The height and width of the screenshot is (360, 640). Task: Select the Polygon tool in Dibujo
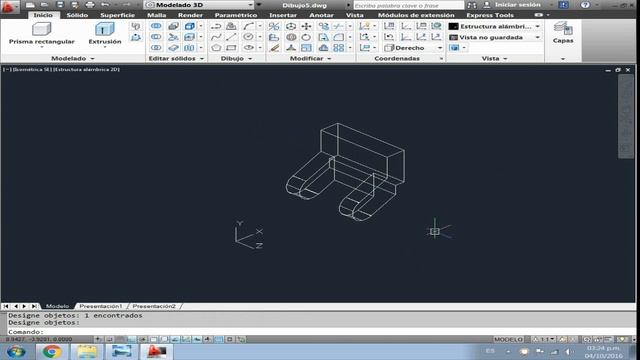pyautogui.click(x=216, y=48)
